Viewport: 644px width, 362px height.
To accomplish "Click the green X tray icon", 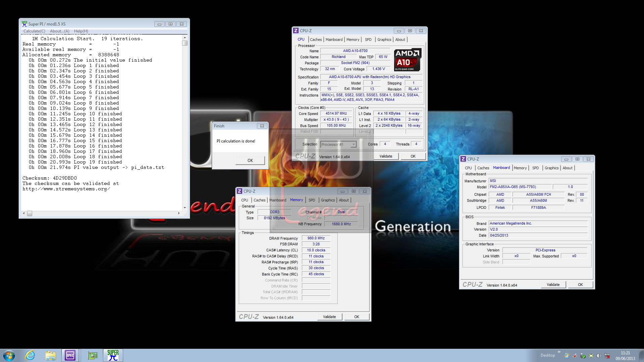I will 591,356.
